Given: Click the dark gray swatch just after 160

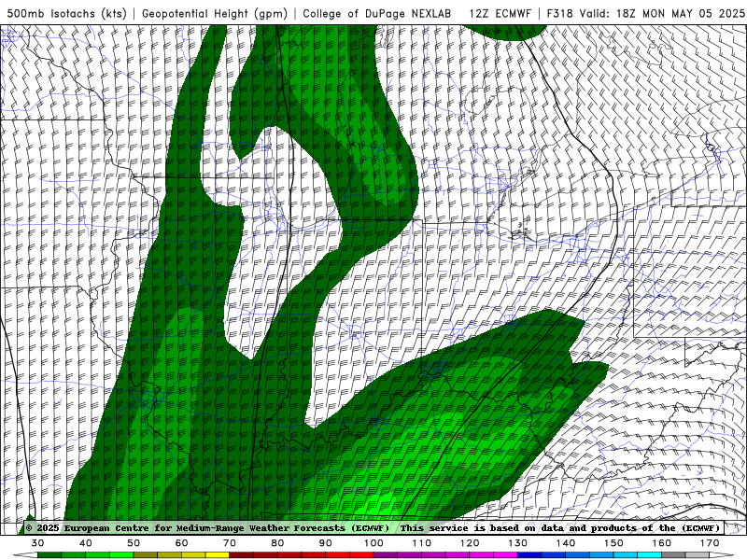Looking at the screenshot, I should 673,555.
